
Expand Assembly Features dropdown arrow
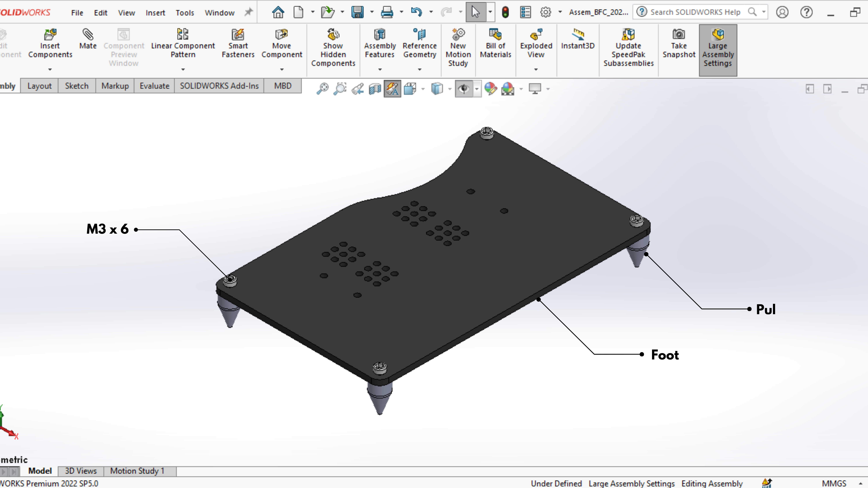point(380,69)
